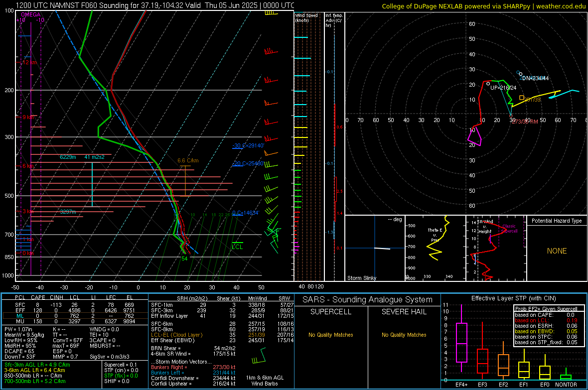The image size is (588, 390).
Task: Click the 6.6 C/km lapse rate annotation
Action: click(188, 160)
